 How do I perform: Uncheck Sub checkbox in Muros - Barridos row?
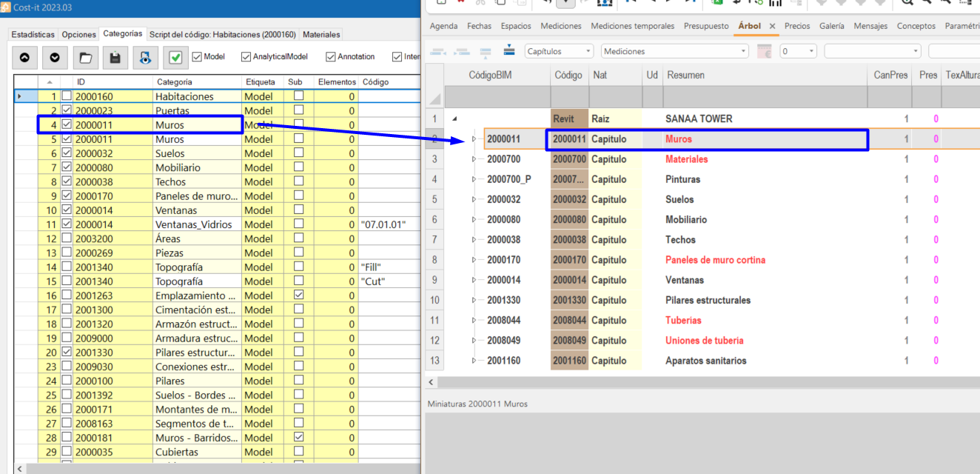(x=298, y=437)
